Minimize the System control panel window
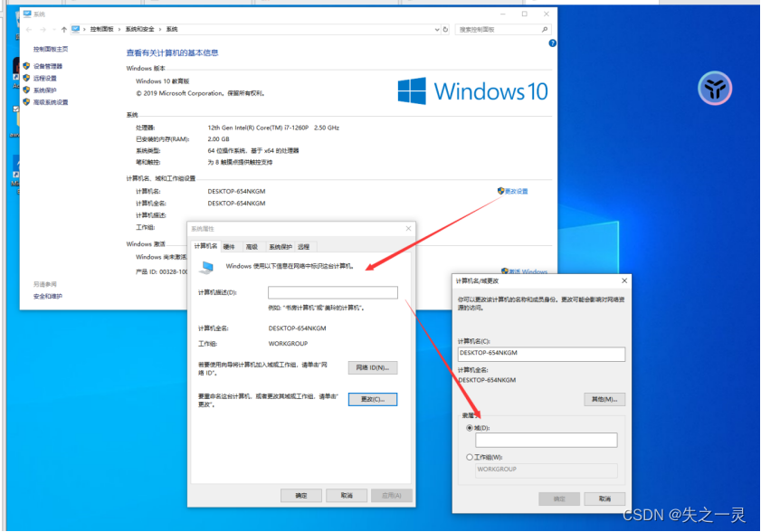The height and width of the screenshot is (532, 761). click(x=503, y=14)
